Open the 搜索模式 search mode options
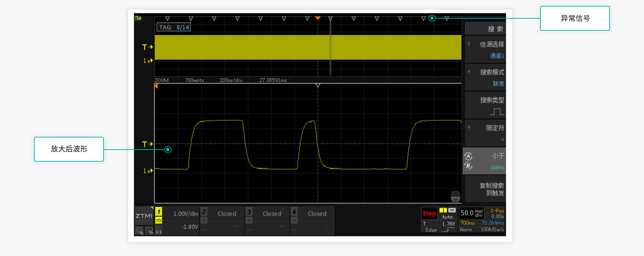This screenshot has width=644, height=256. pos(485,77)
